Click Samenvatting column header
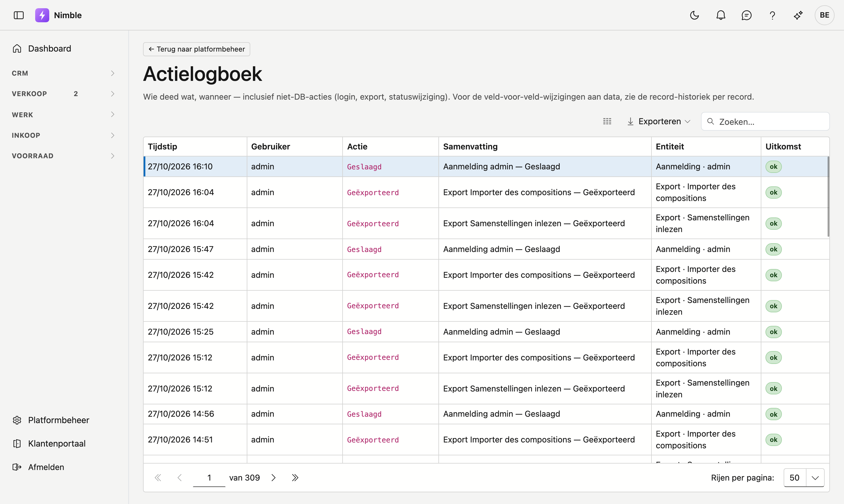 [x=545, y=147]
